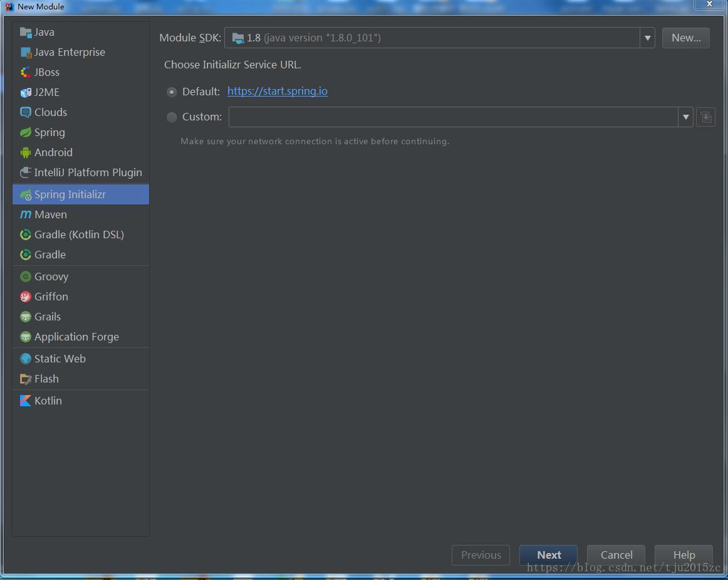Select the Default URL radio button
Viewport: 728px width, 580px height.
[x=172, y=92]
